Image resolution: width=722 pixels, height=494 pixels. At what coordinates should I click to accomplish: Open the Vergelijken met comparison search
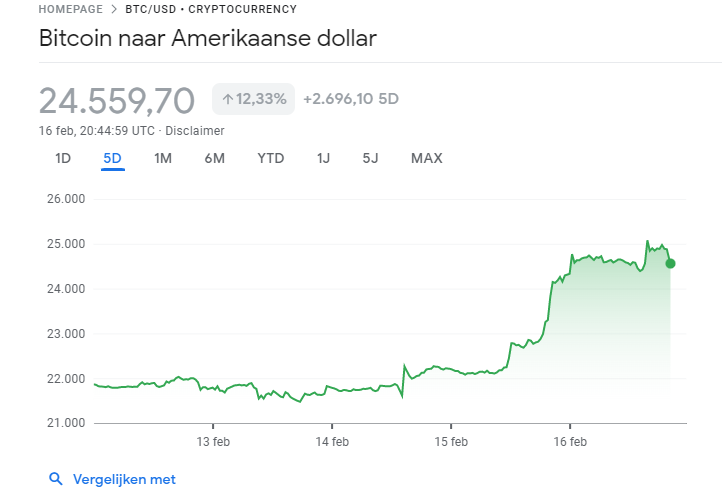pos(124,479)
